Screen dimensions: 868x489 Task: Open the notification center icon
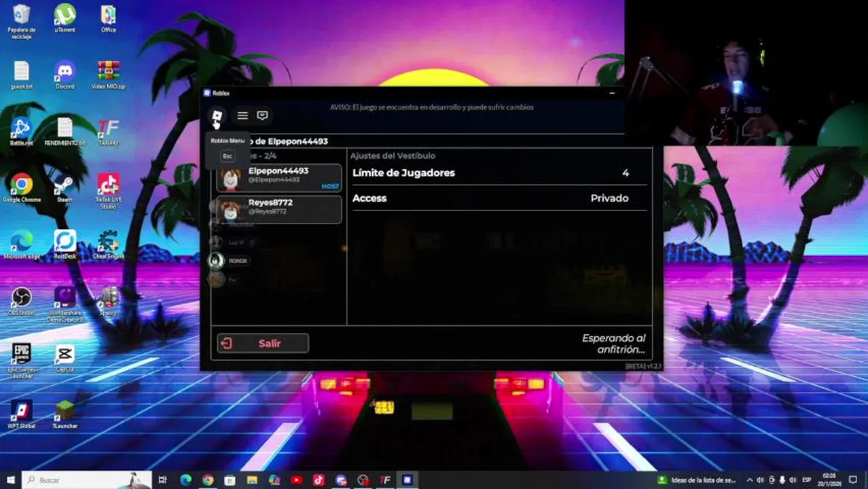click(852, 479)
